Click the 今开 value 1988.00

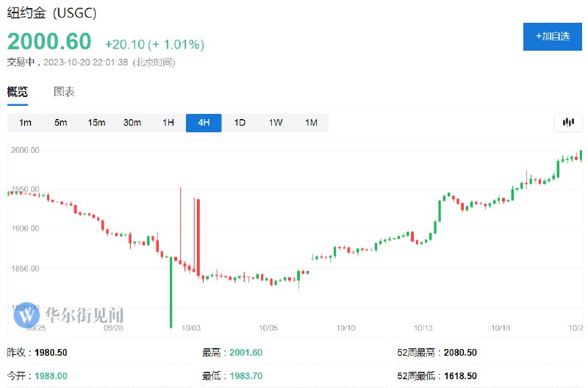tap(51, 376)
